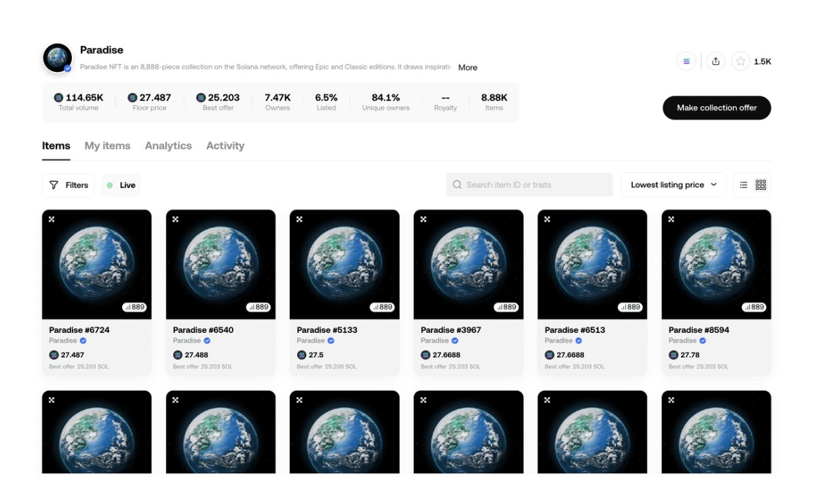Click the marketplace icon on Paradise #6513 image

[x=547, y=219]
